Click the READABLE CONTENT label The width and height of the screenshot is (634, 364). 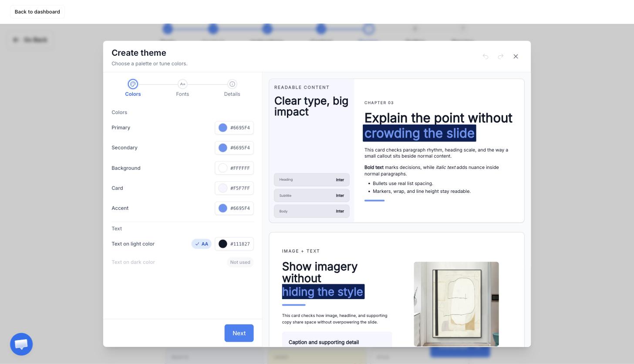pos(302,88)
